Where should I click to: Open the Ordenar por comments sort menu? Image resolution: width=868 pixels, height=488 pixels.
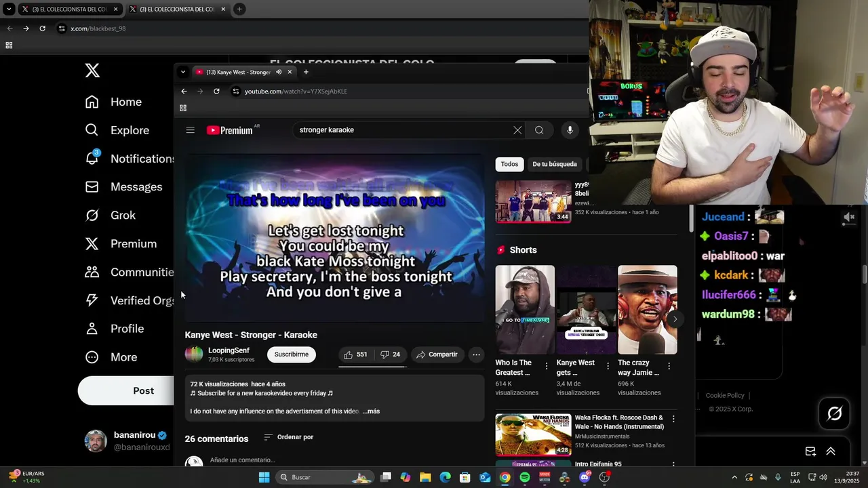pos(288,437)
